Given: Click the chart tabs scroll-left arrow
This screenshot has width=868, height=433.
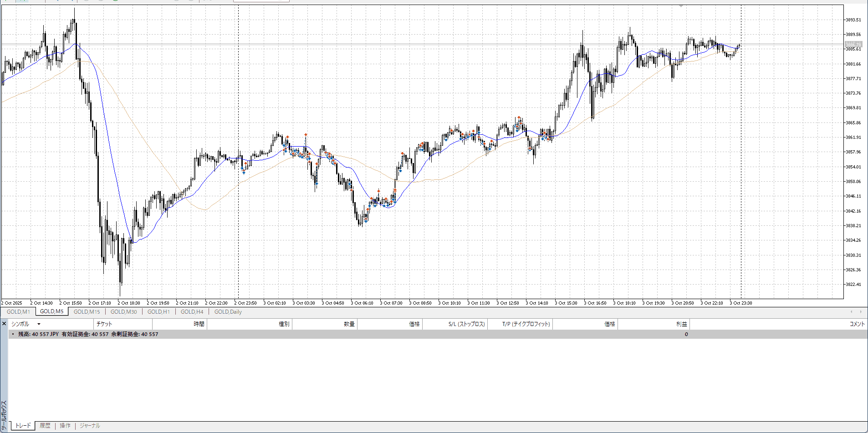Looking at the screenshot, I should coord(851,312).
